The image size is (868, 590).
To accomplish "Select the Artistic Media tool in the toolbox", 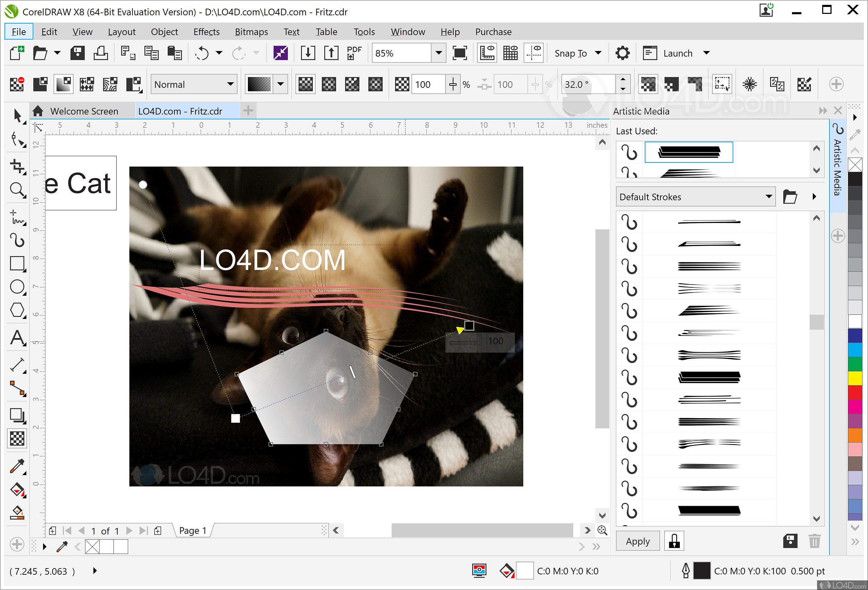I will point(17,240).
